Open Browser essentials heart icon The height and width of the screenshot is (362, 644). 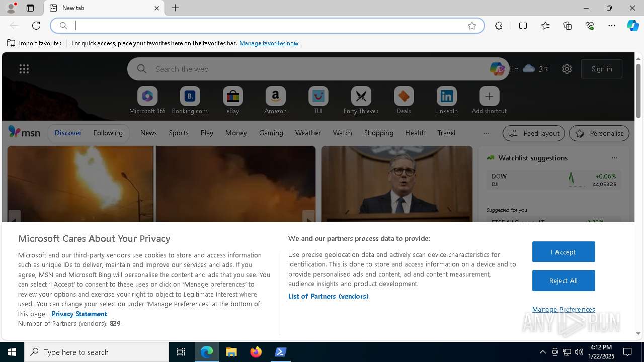[x=590, y=26]
